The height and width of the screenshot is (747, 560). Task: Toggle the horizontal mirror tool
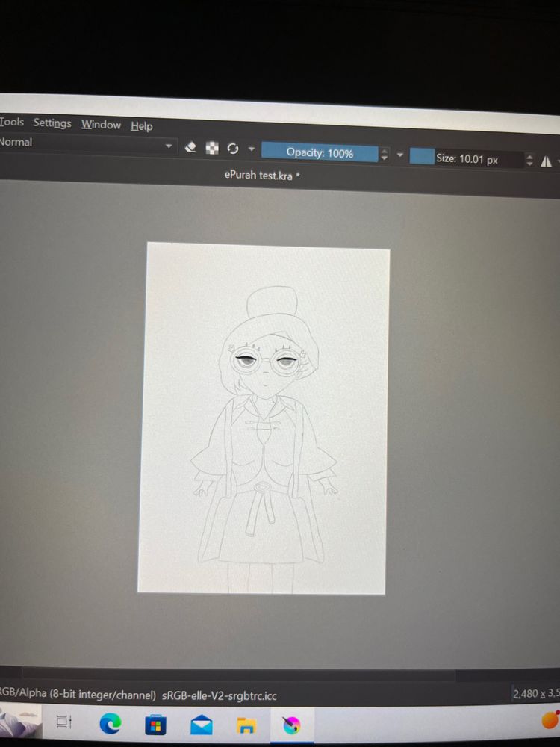click(547, 161)
